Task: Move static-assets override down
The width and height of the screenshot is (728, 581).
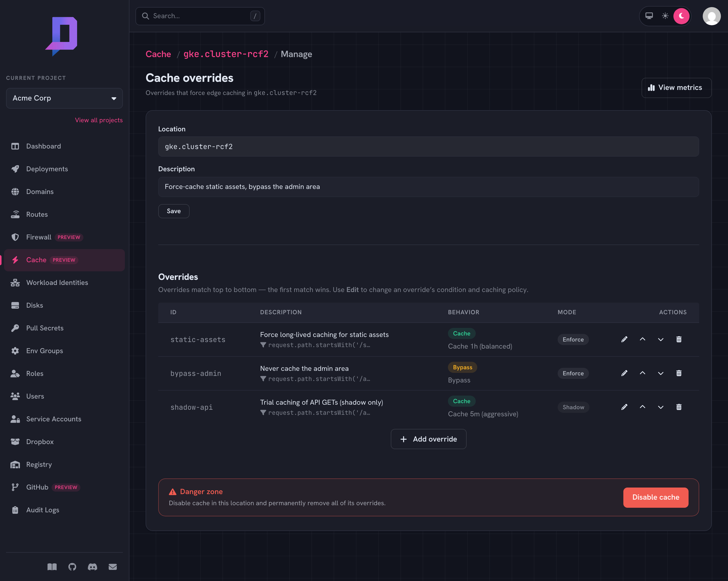Action: coord(661,340)
